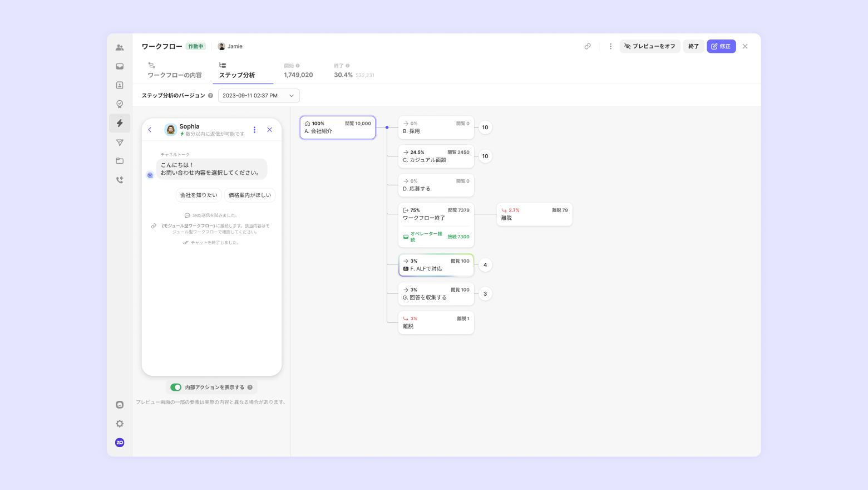Open the chat face icon near sidebar bottom
This screenshot has width=868, height=490.
click(120, 405)
